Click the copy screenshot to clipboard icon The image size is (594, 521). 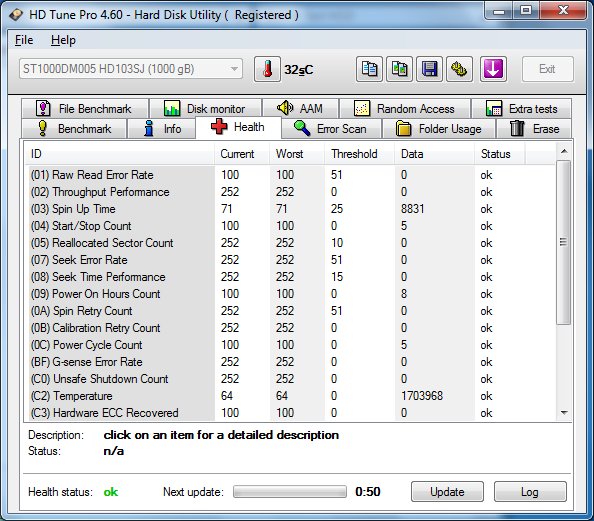point(399,69)
